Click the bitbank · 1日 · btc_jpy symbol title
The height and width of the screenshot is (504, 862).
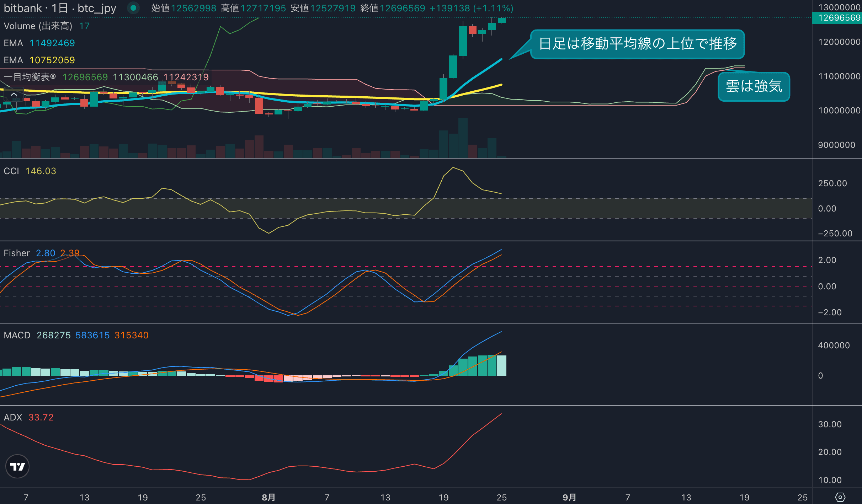pyautogui.click(x=60, y=8)
